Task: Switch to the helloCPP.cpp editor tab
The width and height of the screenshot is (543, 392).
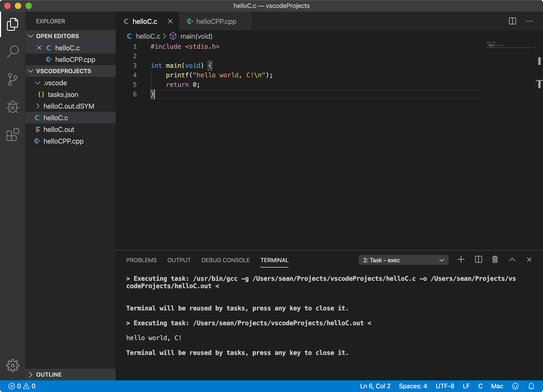Action: click(x=216, y=21)
